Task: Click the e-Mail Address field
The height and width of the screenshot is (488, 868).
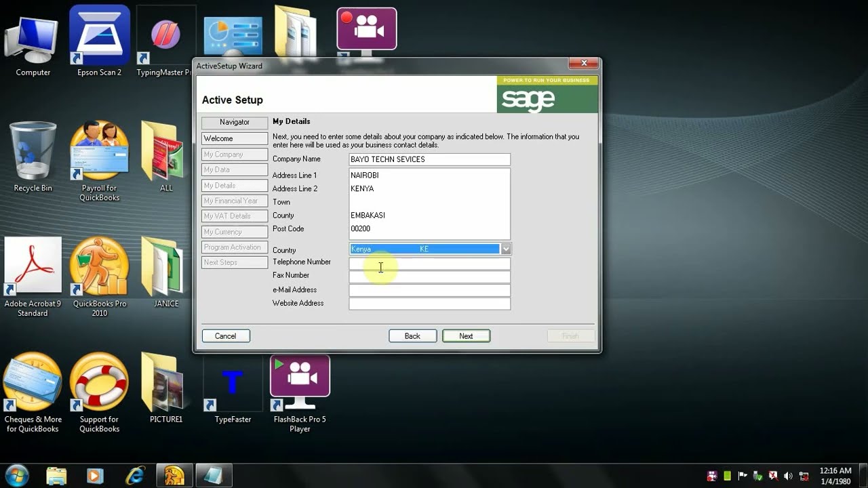Action: pyautogui.click(x=429, y=290)
